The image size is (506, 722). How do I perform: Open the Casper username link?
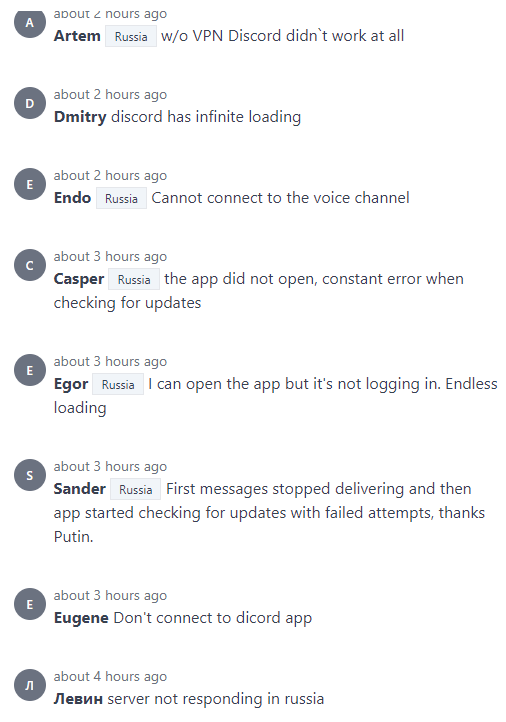pos(79,279)
